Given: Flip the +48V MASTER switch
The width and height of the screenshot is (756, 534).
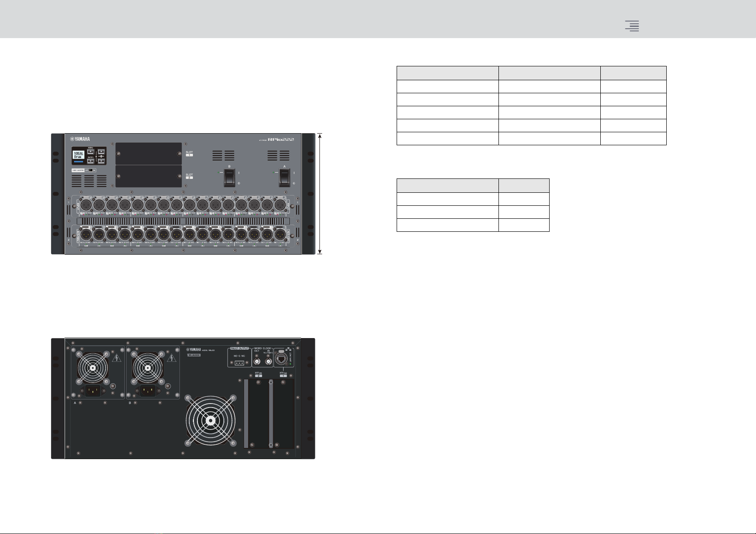Looking at the screenshot, I should click(91, 170).
